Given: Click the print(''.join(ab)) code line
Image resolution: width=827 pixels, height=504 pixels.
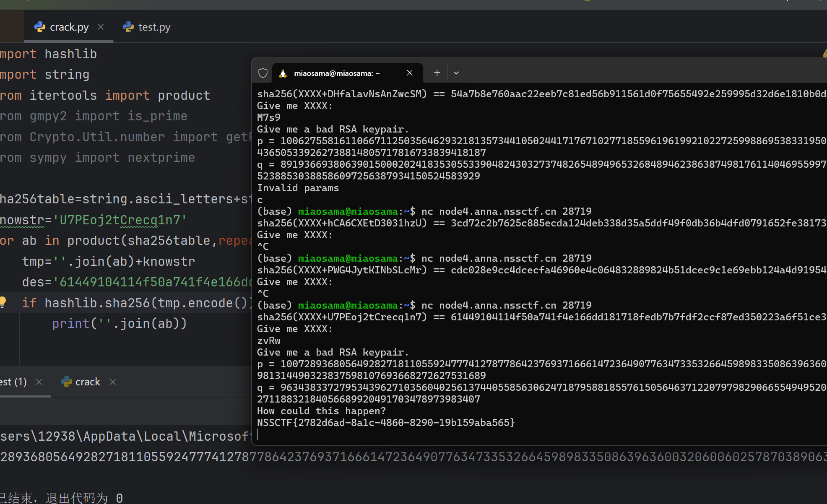Looking at the screenshot, I should coord(119,323).
